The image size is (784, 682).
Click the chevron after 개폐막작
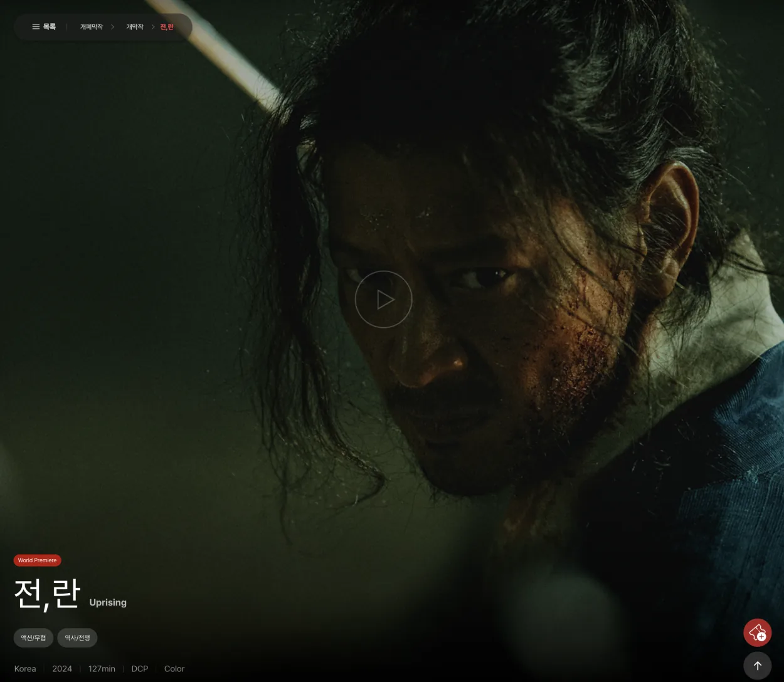point(112,27)
